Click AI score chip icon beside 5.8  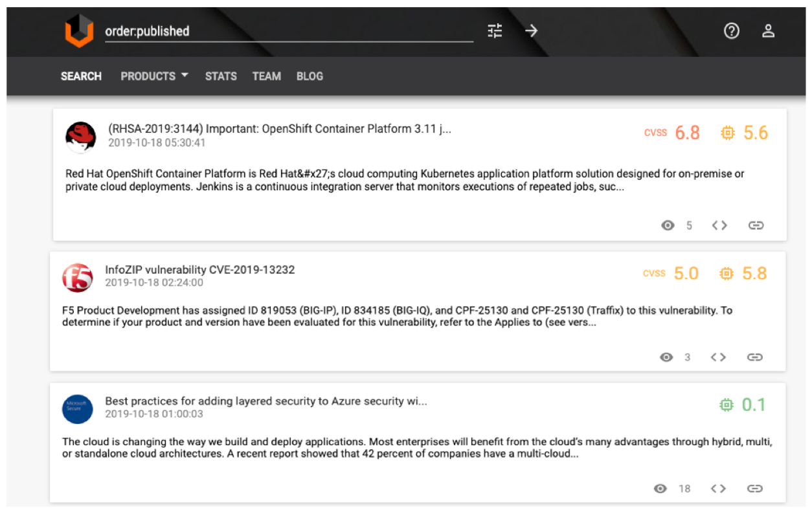[x=727, y=274]
